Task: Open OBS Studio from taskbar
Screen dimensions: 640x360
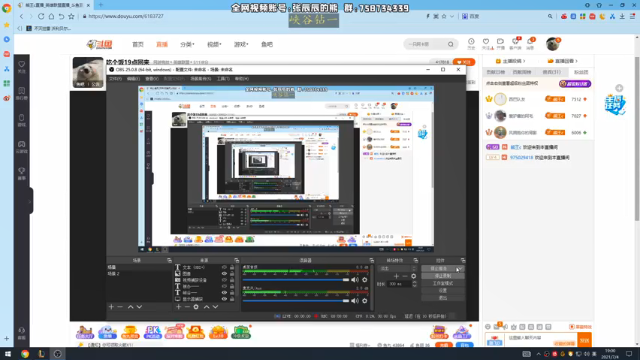Action: tap(58, 354)
